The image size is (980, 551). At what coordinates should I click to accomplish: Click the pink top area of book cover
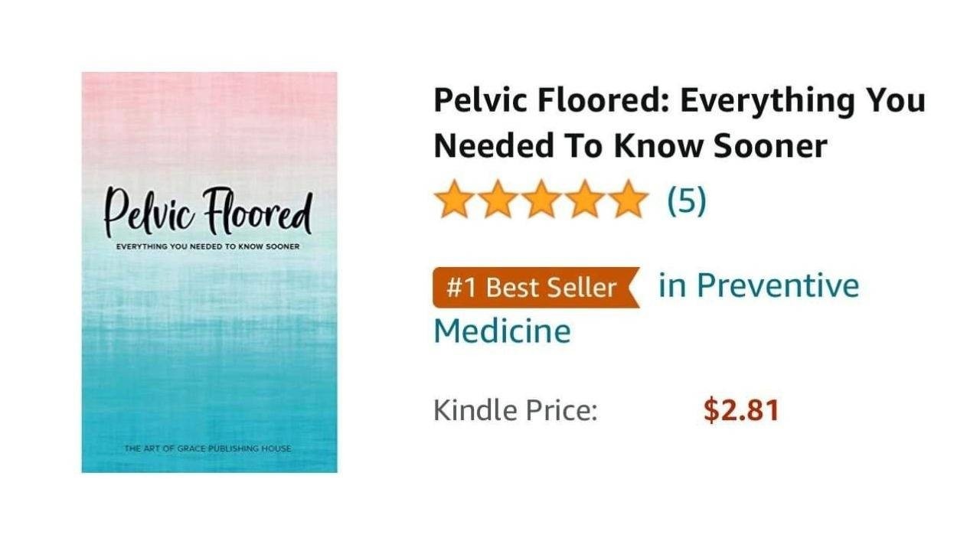[x=209, y=115]
